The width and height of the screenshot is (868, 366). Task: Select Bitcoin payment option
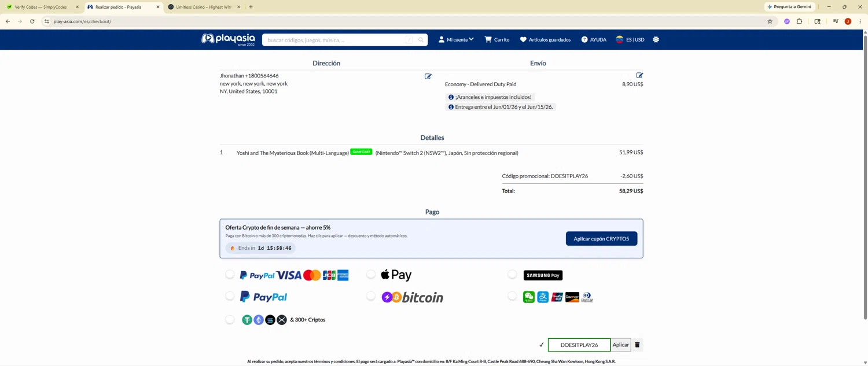click(x=371, y=297)
